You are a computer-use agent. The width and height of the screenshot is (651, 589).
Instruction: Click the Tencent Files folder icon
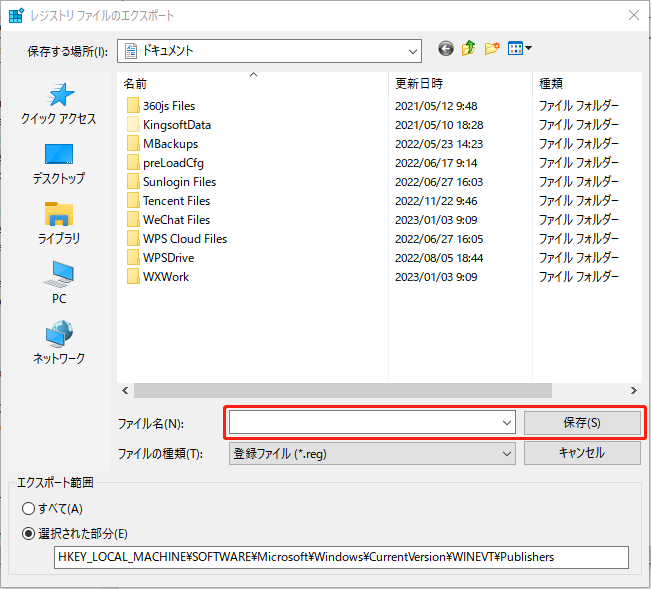click(133, 201)
